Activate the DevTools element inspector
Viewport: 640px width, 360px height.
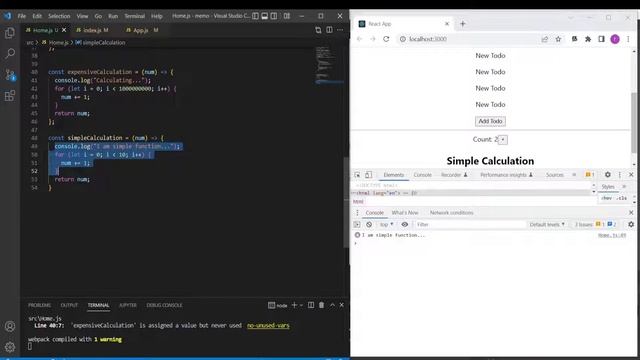[358, 175]
